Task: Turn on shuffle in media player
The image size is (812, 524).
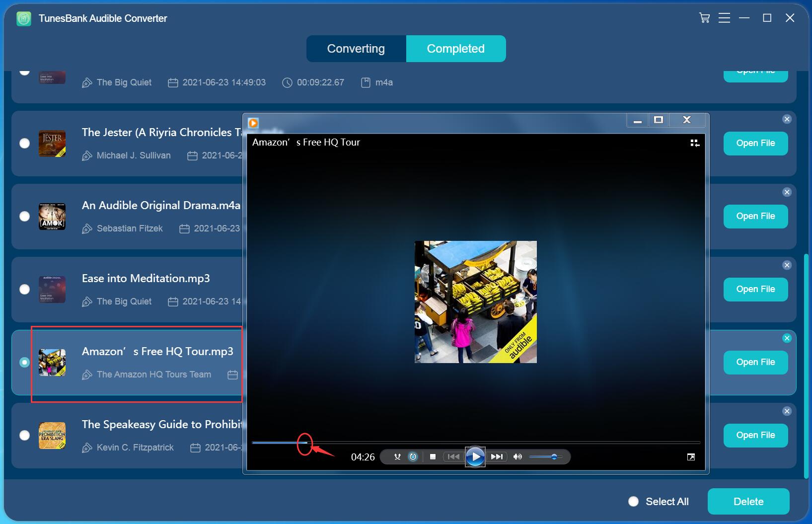Action: [x=397, y=457]
